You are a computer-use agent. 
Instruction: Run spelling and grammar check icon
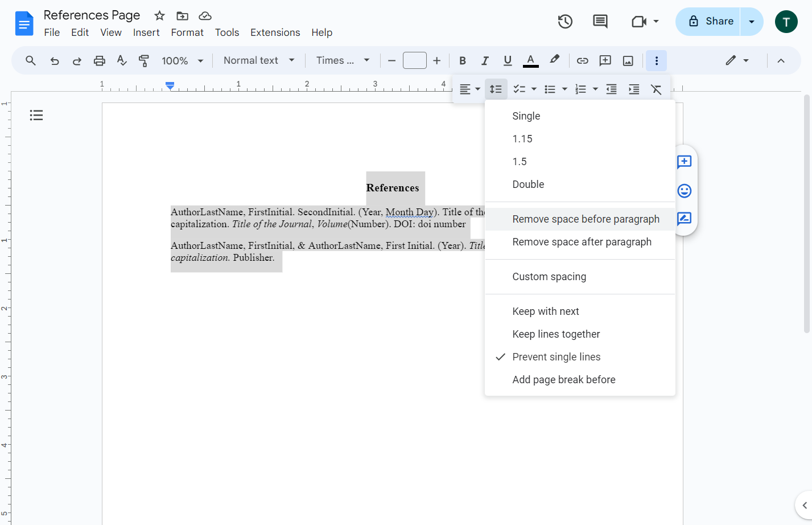[122, 60]
